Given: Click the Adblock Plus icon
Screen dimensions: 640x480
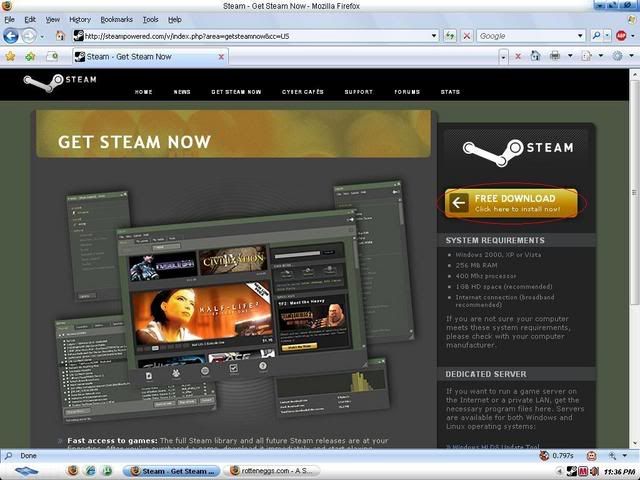Looking at the screenshot, I should tap(621, 36).
